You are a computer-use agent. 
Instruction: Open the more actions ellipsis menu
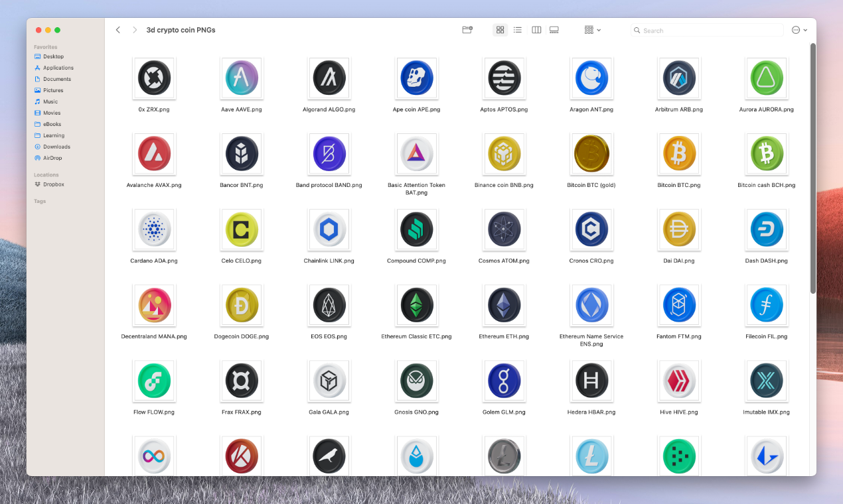[x=799, y=30]
